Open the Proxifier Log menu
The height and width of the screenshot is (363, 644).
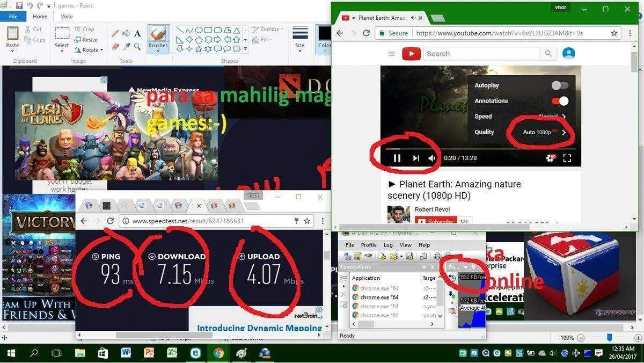point(388,245)
